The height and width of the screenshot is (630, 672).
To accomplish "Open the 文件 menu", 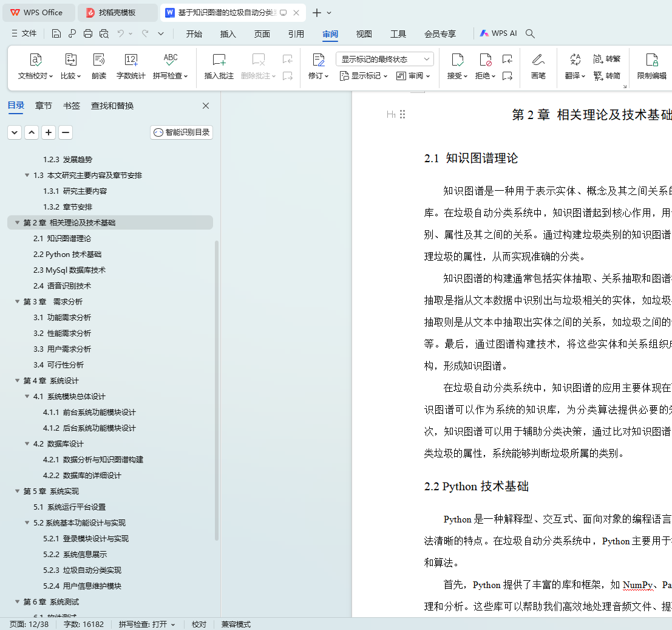I will click(24, 33).
